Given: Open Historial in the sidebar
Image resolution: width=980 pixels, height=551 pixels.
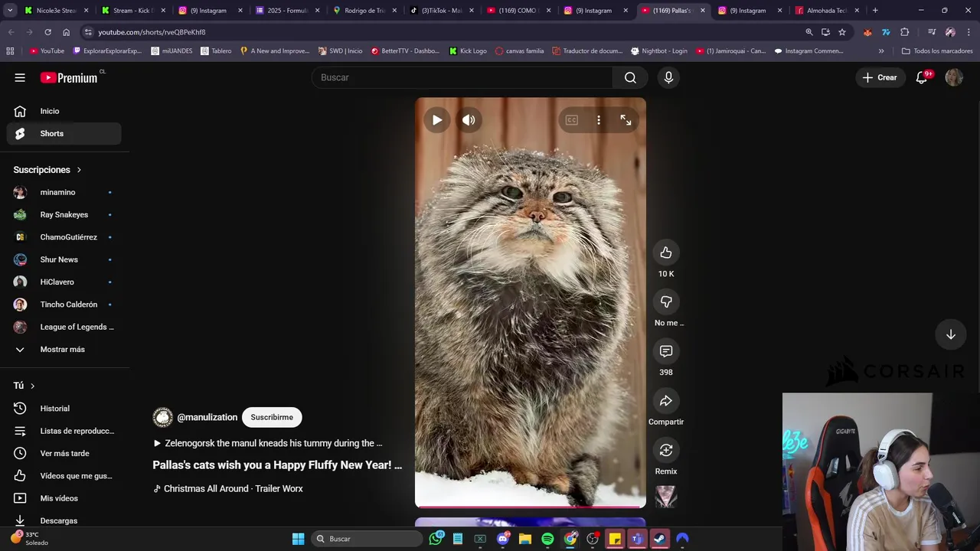Looking at the screenshot, I should point(64,409).
